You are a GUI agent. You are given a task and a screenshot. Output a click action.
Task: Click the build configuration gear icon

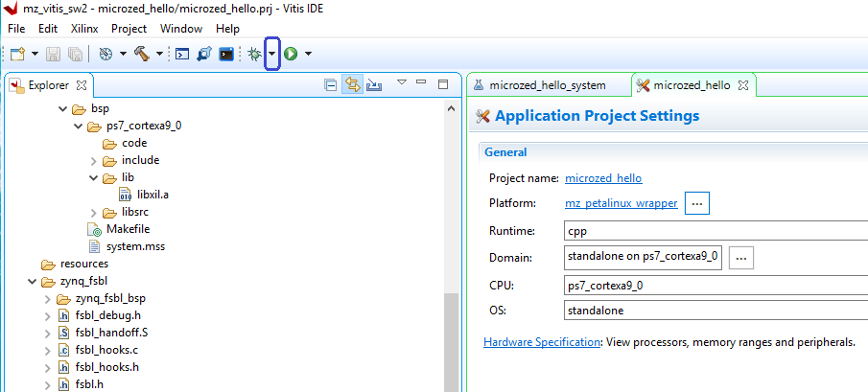pos(106,54)
